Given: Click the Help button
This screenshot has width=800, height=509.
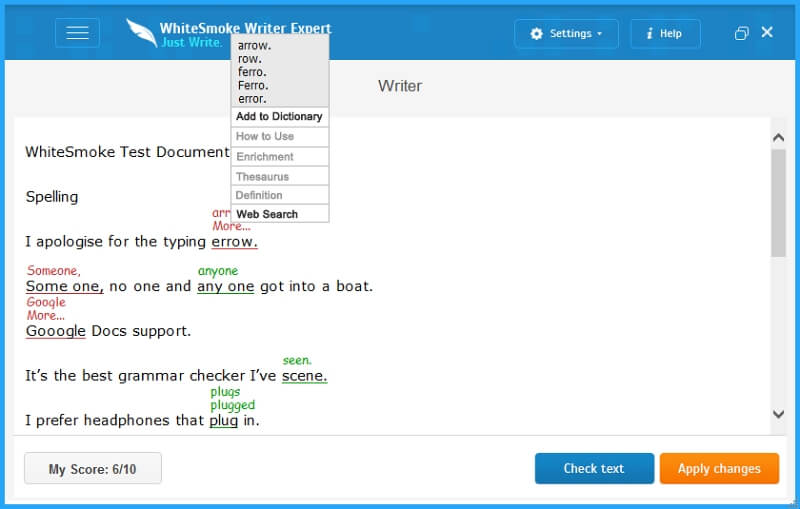Looking at the screenshot, I should click(x=665, y=34).
